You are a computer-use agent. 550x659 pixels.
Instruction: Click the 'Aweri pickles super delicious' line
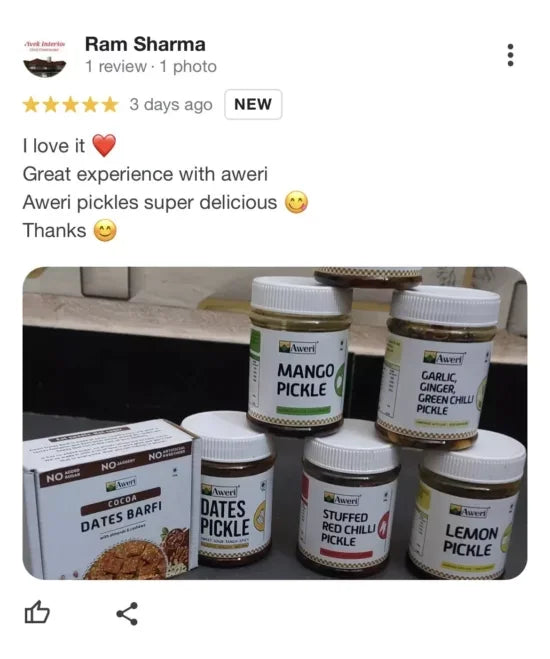(x=150, y=203)
